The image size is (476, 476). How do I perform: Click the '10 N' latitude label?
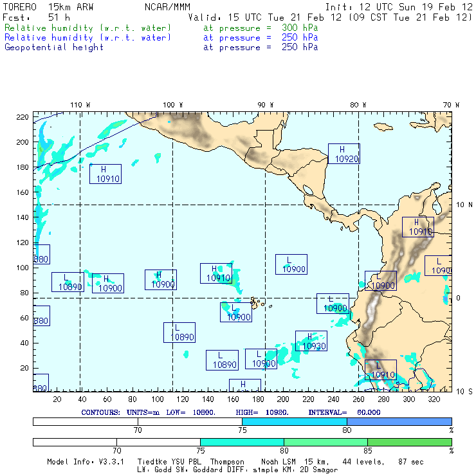click(x=464, y=205)
